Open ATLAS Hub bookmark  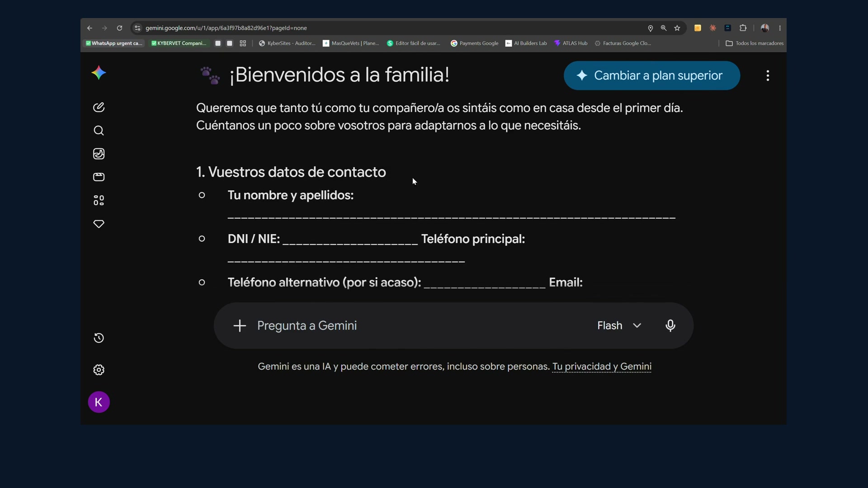coord(571,43)
